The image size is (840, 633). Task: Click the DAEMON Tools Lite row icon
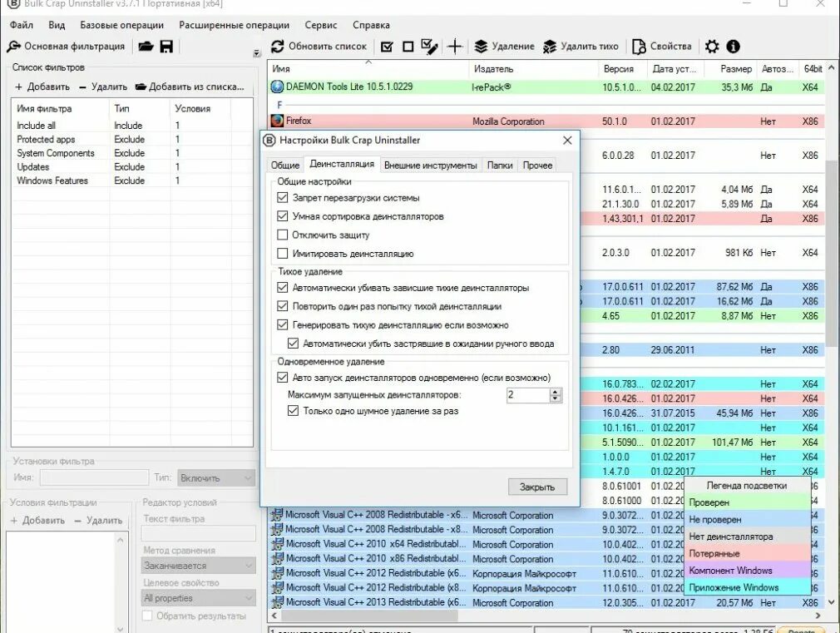(277, 87)
